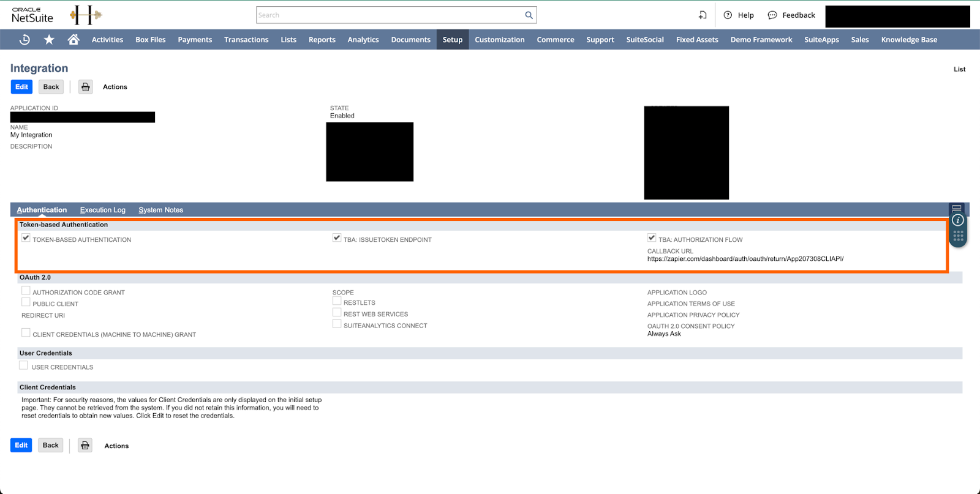This screenshot has width=980, height=494.
Task: Click the Feedback speech bubble icon
Action: click(772, 15)
